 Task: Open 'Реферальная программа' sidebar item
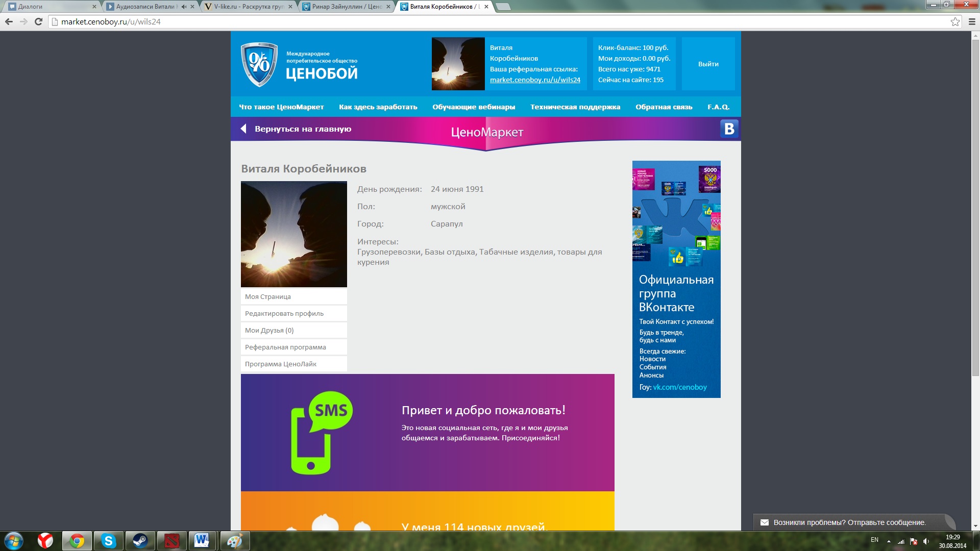click(294, 347)
